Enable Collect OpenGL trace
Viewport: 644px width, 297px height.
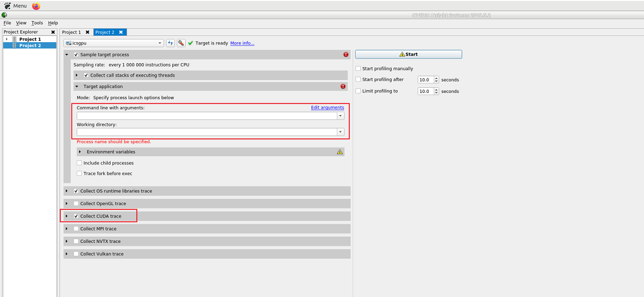pos(76,204)
